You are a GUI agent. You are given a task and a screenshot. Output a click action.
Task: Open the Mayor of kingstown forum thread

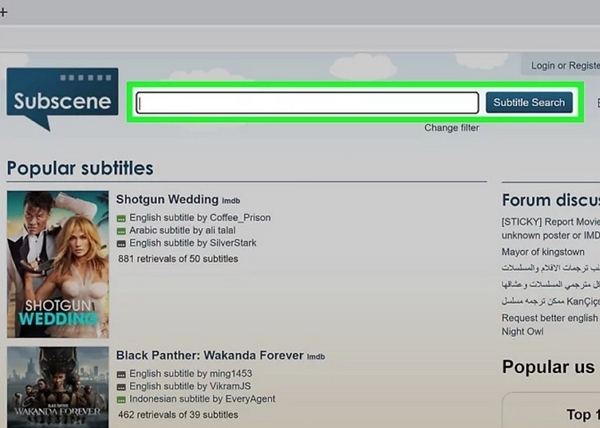pos(543,252)
